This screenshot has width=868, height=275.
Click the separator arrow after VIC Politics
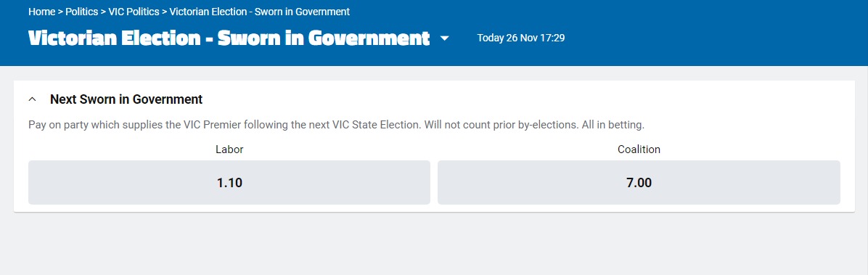(x=165, y=12)
